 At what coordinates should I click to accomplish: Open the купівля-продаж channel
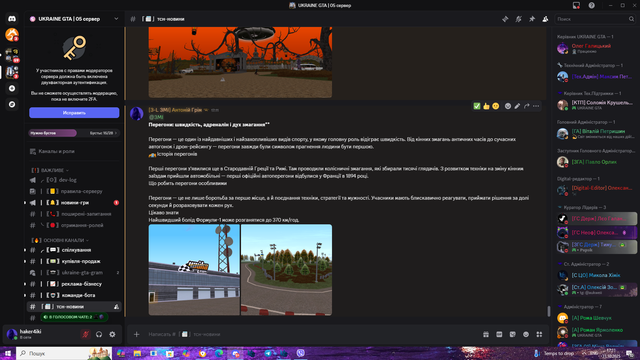[74, 261]
